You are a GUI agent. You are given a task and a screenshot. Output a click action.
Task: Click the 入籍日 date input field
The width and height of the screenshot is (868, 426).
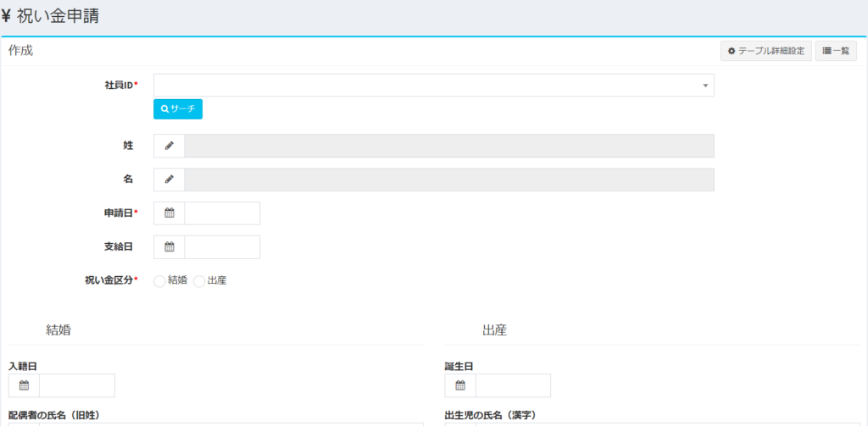click(77, 385)
